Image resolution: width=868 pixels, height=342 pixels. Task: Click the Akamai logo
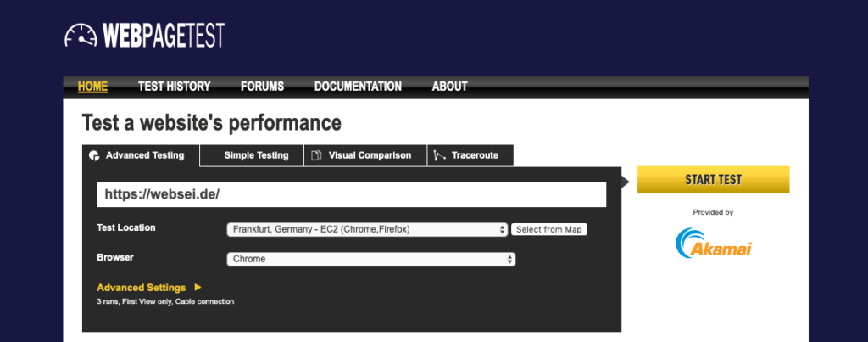click(713, 243)
